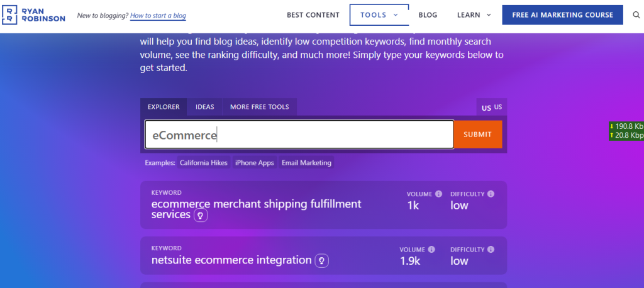Open the US country selector
Image resolution: width=644 pixels, height=288 pixels.
[492, 108]
